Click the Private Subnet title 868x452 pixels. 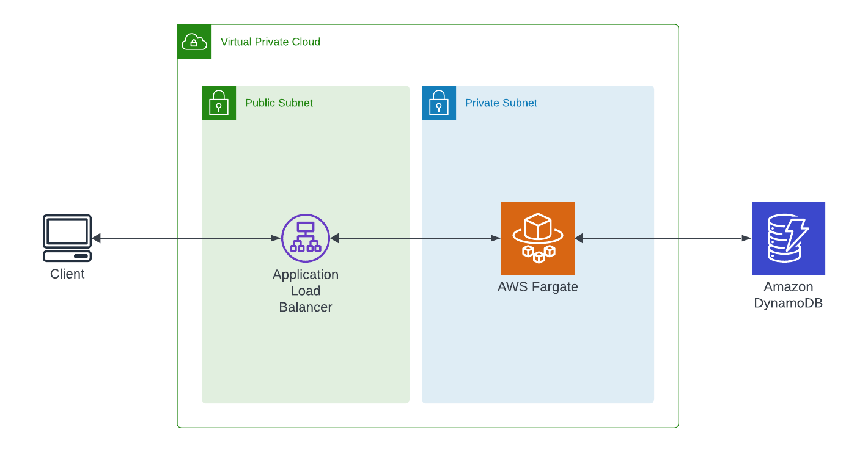click(501, 103)
